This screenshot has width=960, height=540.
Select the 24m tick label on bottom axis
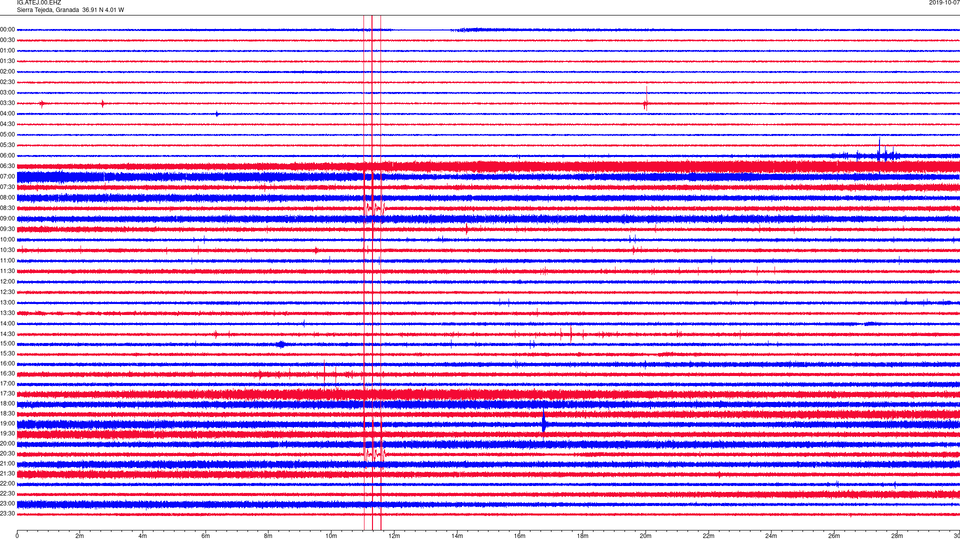tap(771, 536)
